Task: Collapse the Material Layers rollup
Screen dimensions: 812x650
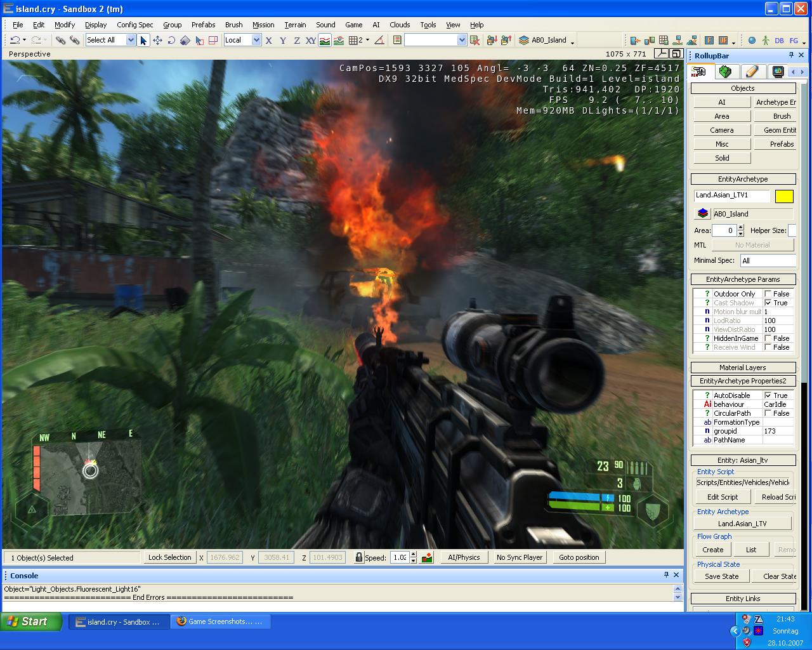Action: click(743, 368)
